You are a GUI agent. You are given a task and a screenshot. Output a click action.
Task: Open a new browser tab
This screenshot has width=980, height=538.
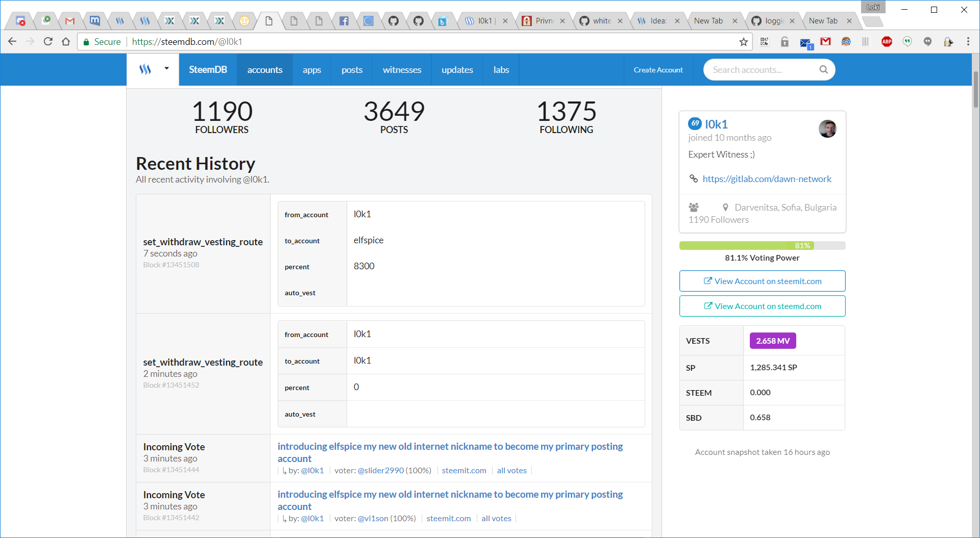coord(872,21)
